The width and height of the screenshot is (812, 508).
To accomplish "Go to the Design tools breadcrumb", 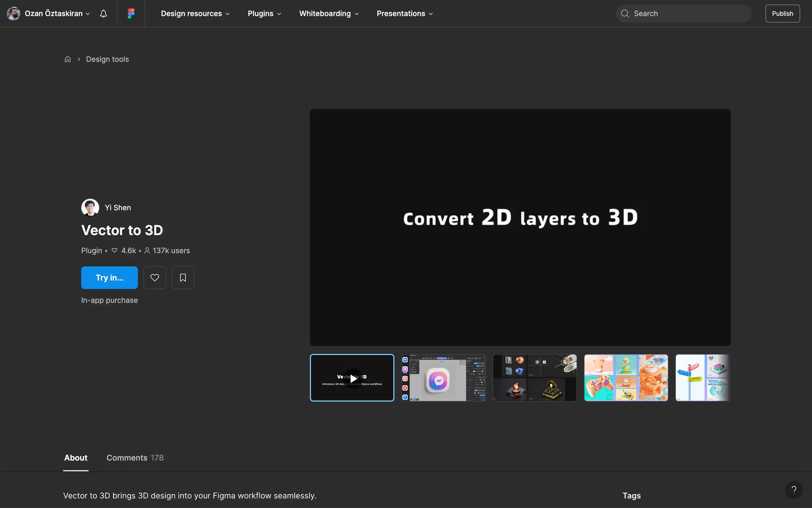I will (x=107, y=59).
